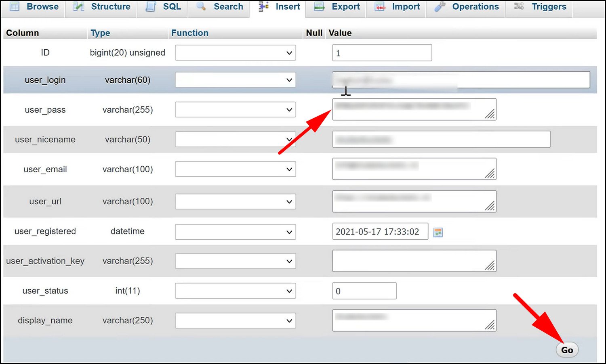
Task: Click the Structure tab icon
Action: pos(79,6)
